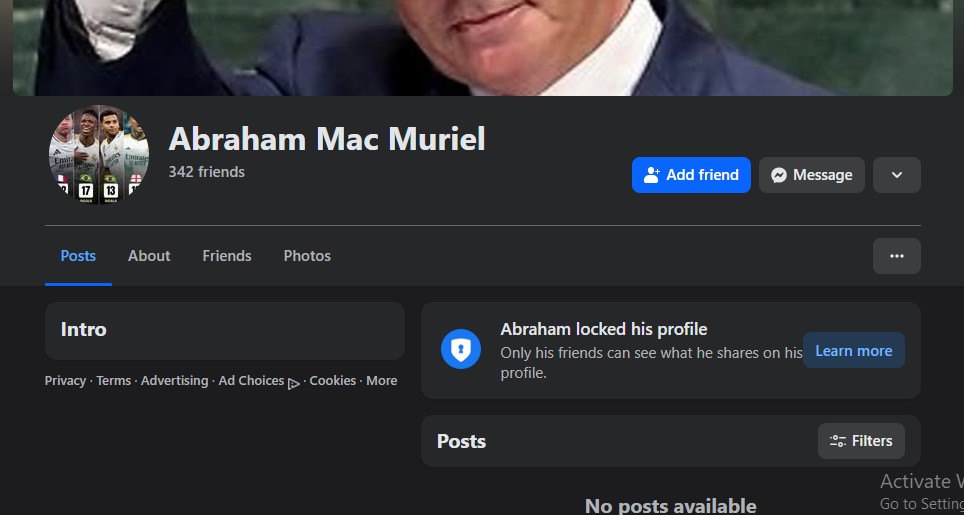Open the Cookies footer link
The height and width of the screenshot is (515, 964).
(x=333, y=381)
